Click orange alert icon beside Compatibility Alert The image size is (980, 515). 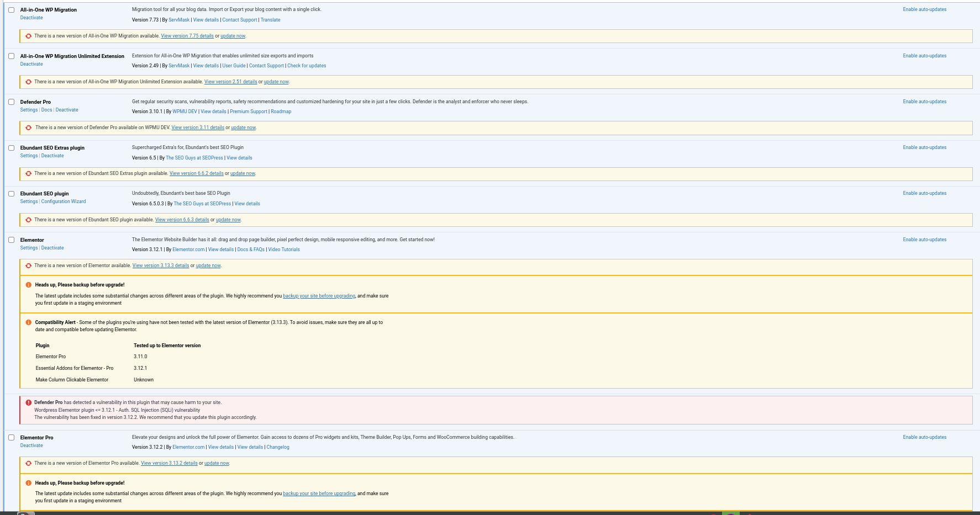tap(28, 322)
